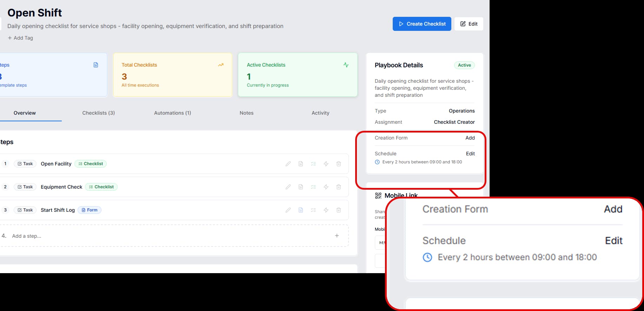Click the plus icon to add a new step
The width and height of the screenshot is (644, 311).
pyautogui.click(x=337, y=235)
